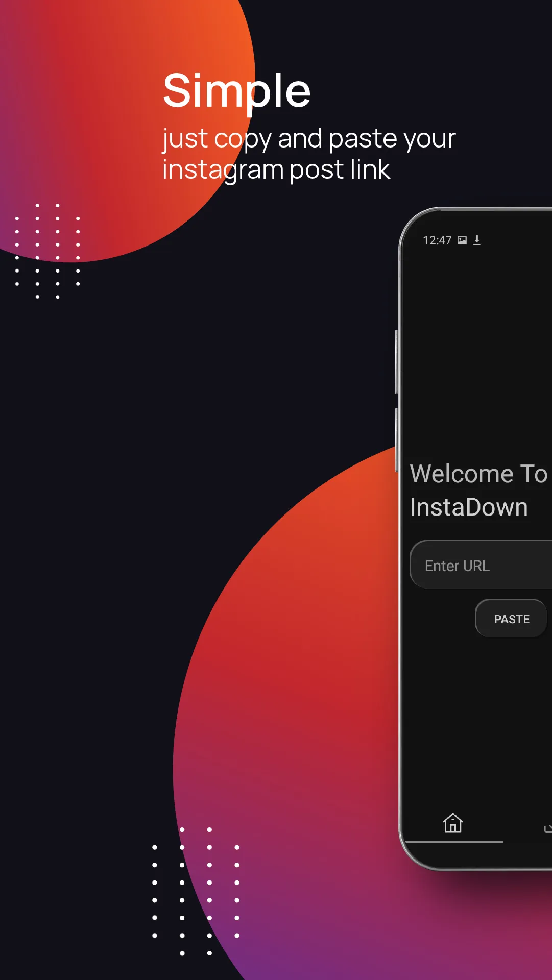
Task: Click the underline indicator below Home tab
Action: click(x=454, y=842)
